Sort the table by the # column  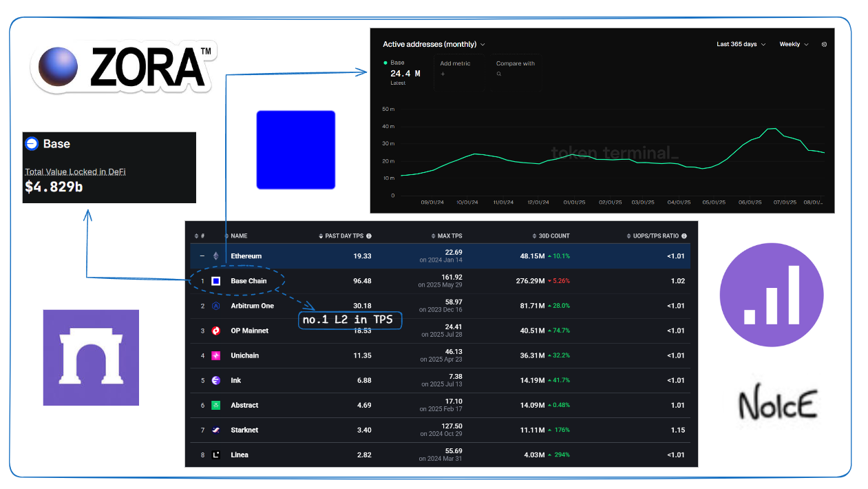[x=199, y=236]
